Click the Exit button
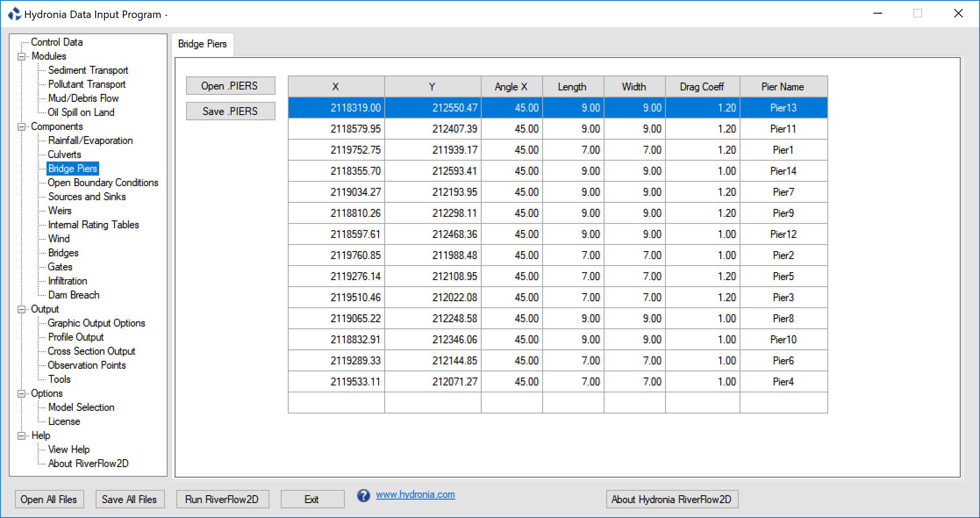This screenshot has height=518, width=980. (x=312, y=499)
